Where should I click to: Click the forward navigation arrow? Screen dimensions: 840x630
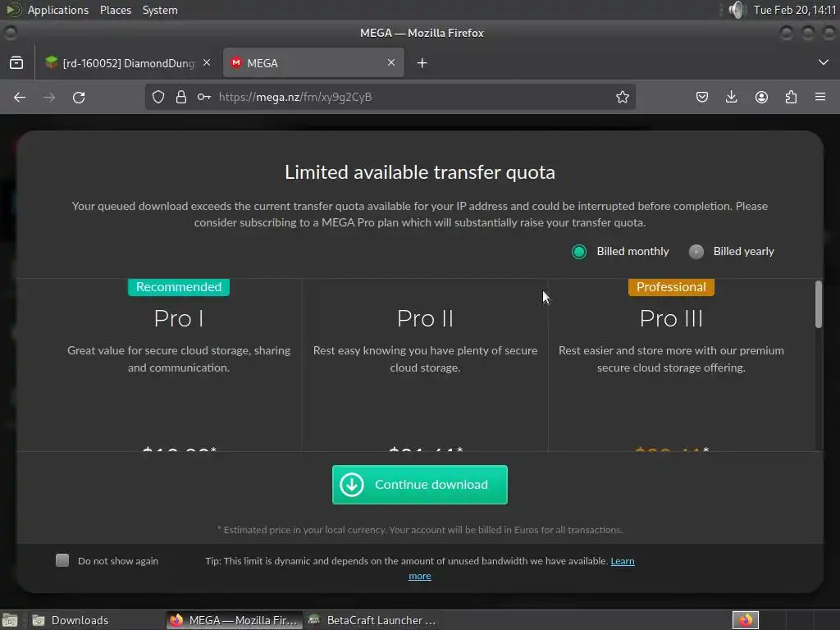49,97
